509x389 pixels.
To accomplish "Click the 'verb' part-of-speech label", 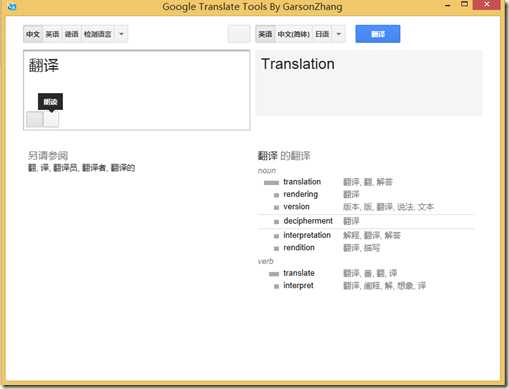I will (265, 261).
